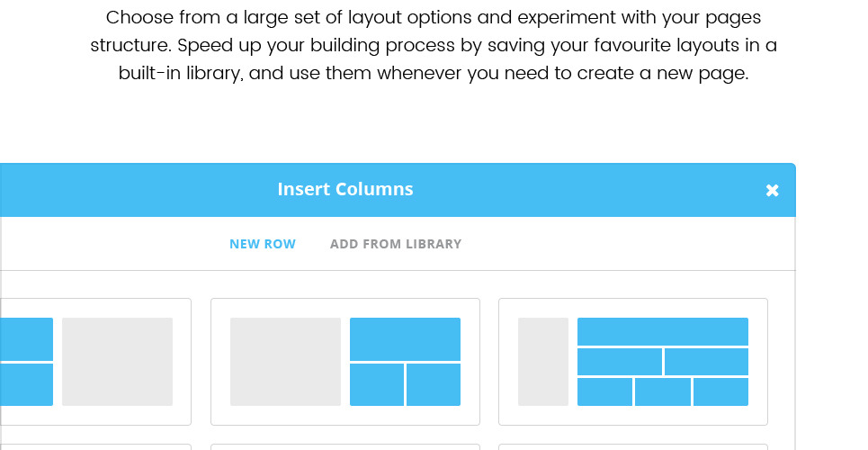Select bottom-left blue cell of middle layout
The width and height of the screenshot is (868, 450).
(x=376, y=384)
